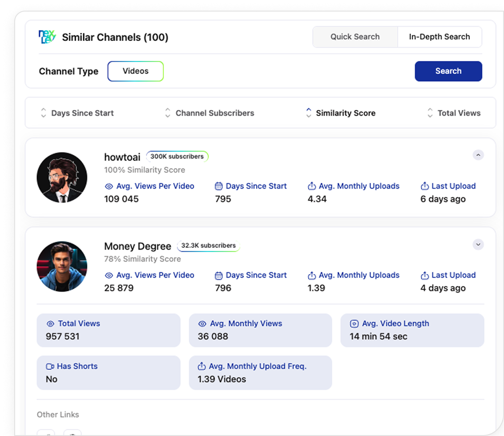The image size is (504, 436).
Task: Select the 4.34 monthly uploads value
Action: pyautogui.click(x=317, y=199)
